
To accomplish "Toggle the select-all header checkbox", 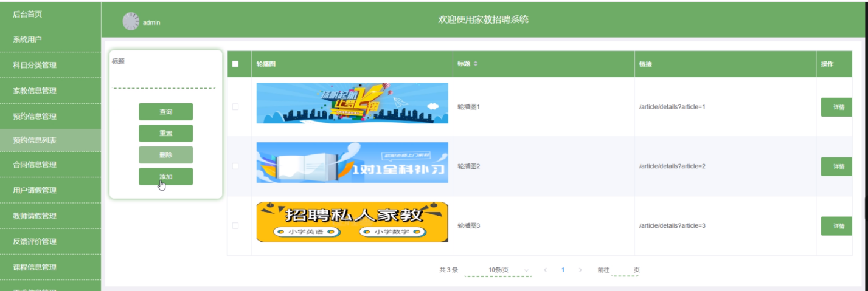I will (235, 64).
